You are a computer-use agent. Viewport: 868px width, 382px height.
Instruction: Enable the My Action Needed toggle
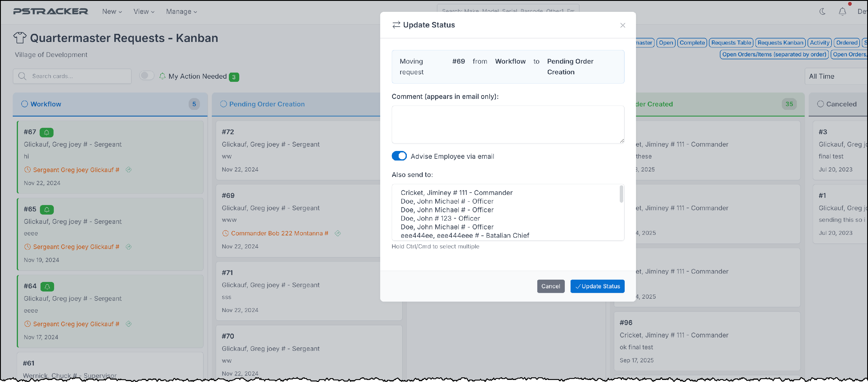coord(147,76)
